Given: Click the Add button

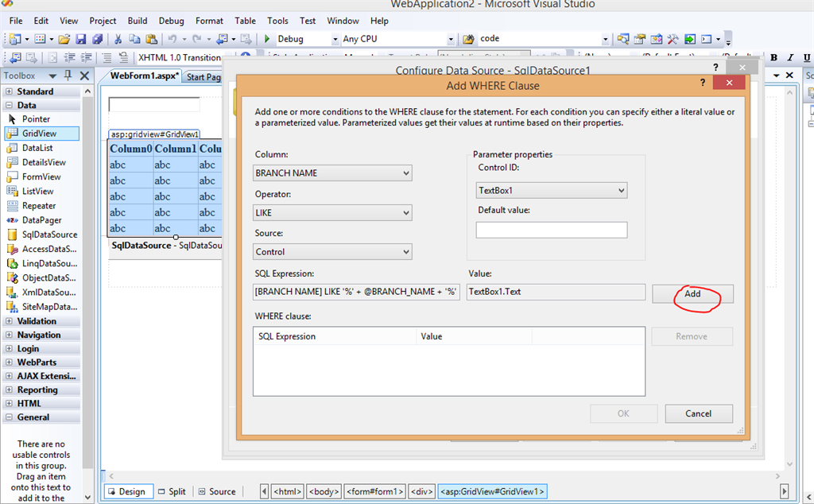Looking at the screenshot, I should pos(692,293).
